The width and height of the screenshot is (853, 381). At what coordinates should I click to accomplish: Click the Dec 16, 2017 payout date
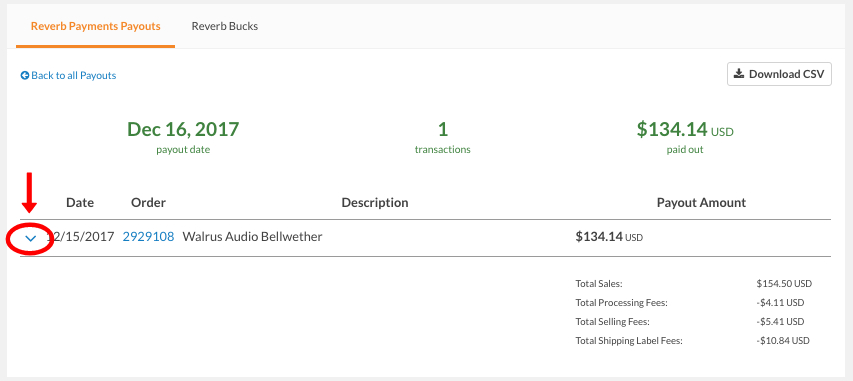[x=183, y=130]
